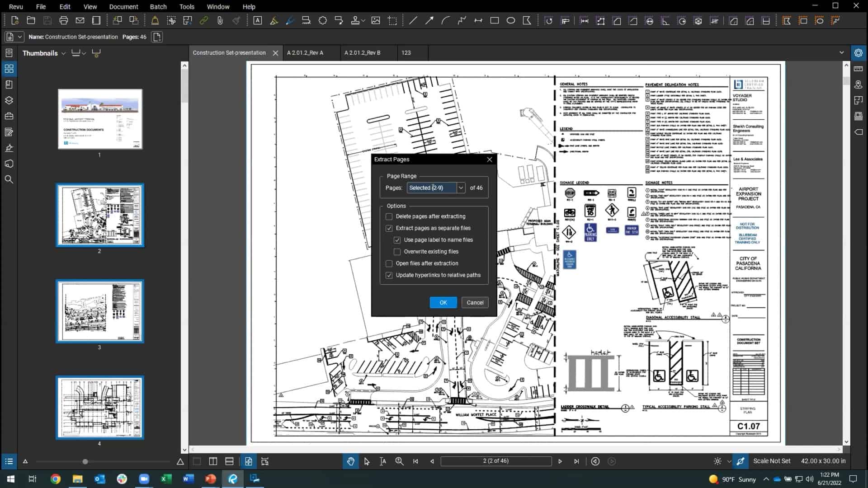The width and height of the screenshot is (868, 488).
Task: Click Scale Not Set in the status bar
Action: [772, 461]
